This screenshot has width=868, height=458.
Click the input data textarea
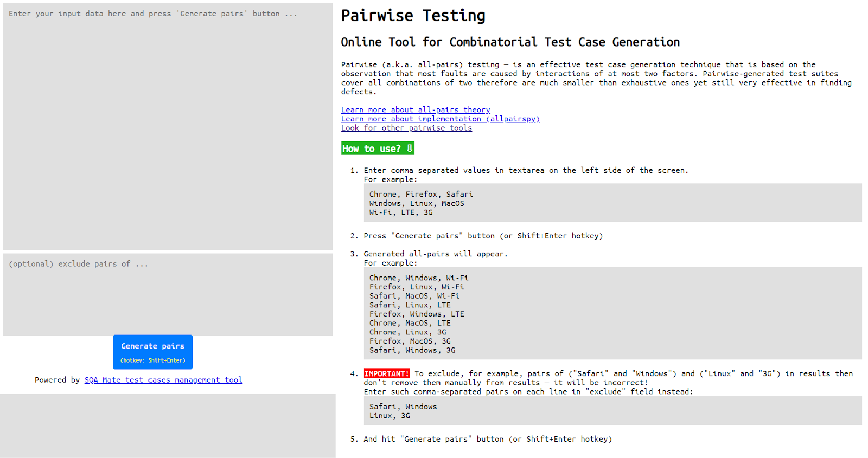pyautogui.click(x=168, y=126)
